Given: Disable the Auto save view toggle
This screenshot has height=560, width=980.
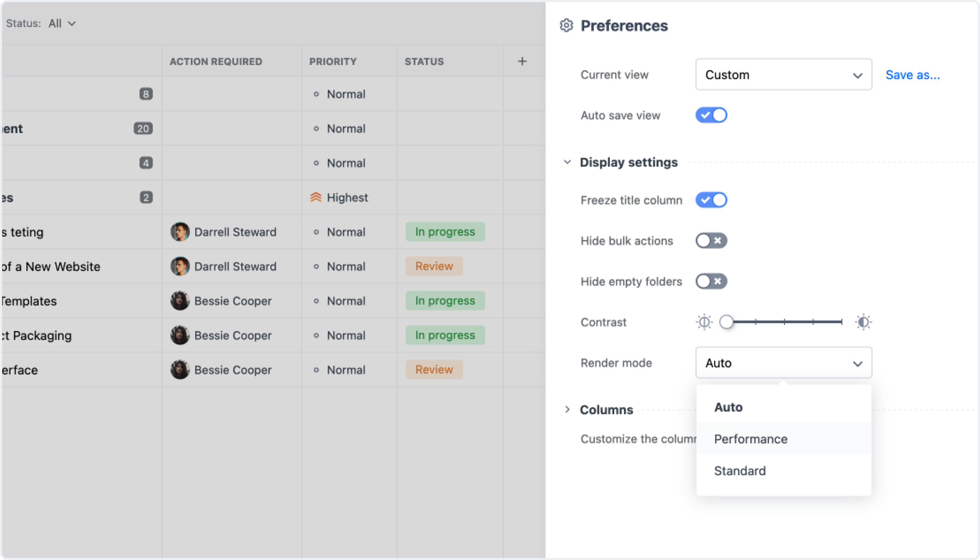Looking at the screenshot, I should coord(711,115).
